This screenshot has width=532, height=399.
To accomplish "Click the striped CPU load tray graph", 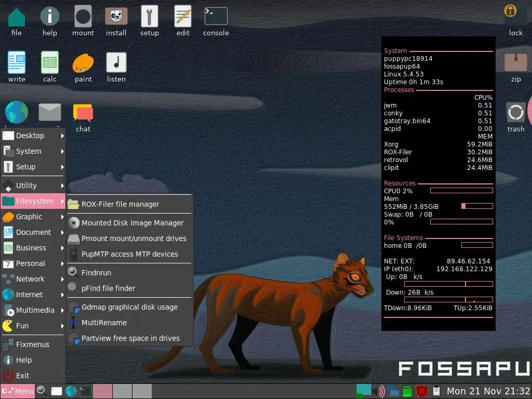I will (x=364, y=391).
